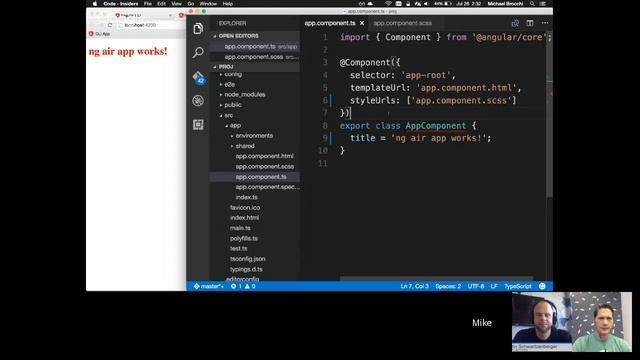Click the Open Changes icon in editor toolbar
The image size is (640, 360).
(x=515, y=23)
